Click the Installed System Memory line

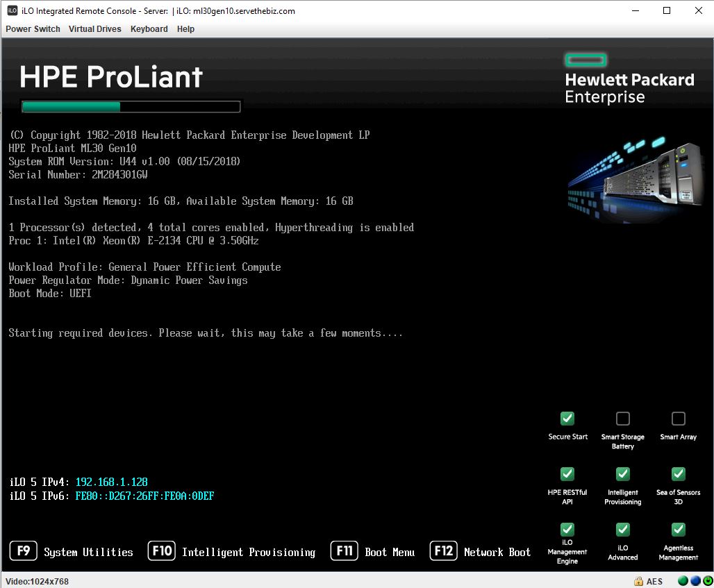(181, 201)
